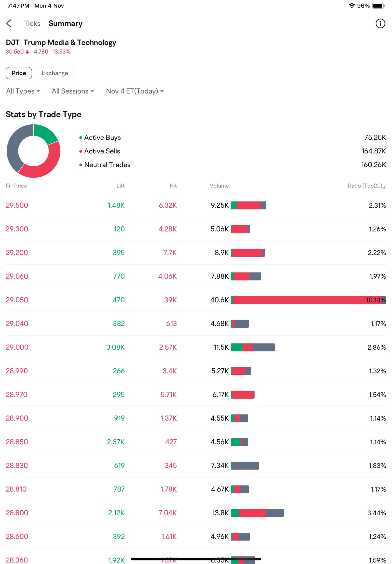Tap the 7.7K hit value
The image size is (392, 564).
pyautogui.click(x=170, y=253)
